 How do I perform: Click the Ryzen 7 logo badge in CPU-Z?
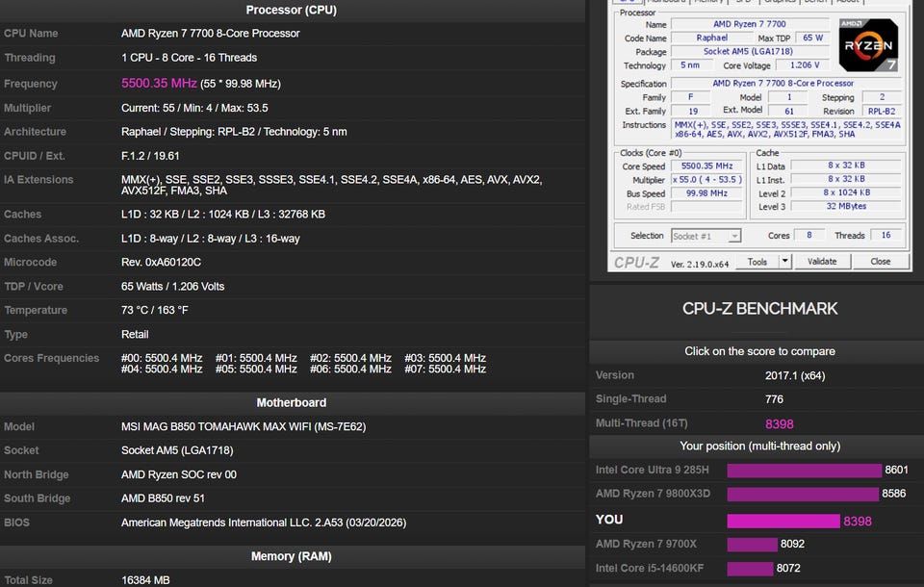(868, 45)
